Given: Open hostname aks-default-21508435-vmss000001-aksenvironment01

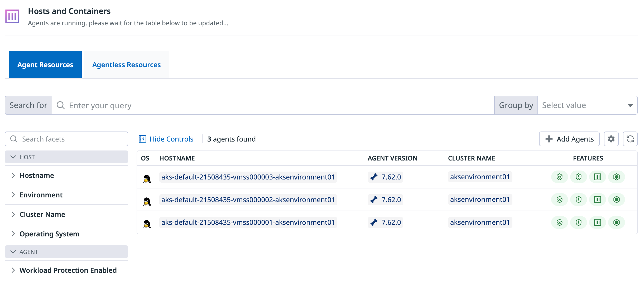Looking at the screenshot, I should pos(248,222).
